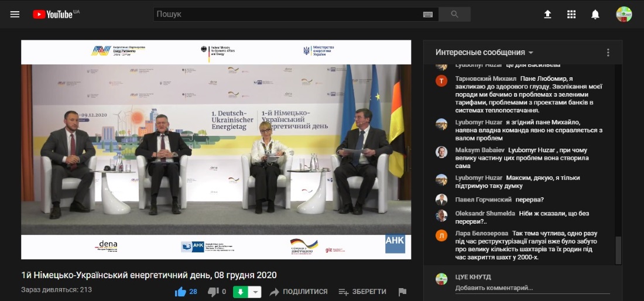Screen dimensions: 644x301
Task: Click the like count 28
Action: (193, 292)
